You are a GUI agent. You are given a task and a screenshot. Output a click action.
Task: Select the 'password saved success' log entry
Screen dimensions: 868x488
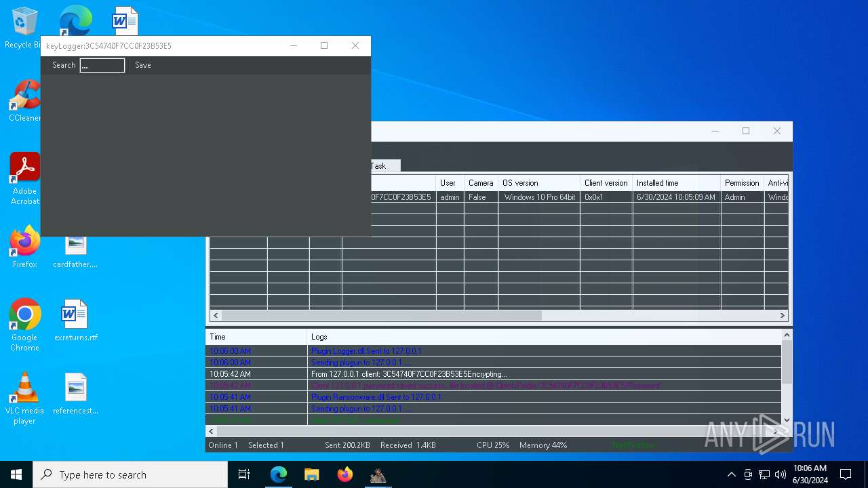tap(485, 386)
